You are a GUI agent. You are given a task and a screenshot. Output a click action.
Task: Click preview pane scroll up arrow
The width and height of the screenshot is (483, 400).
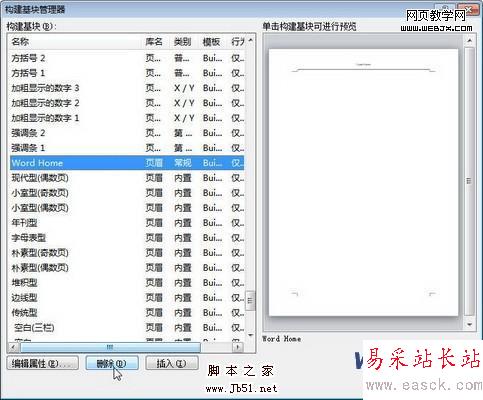tap(469, 41)
